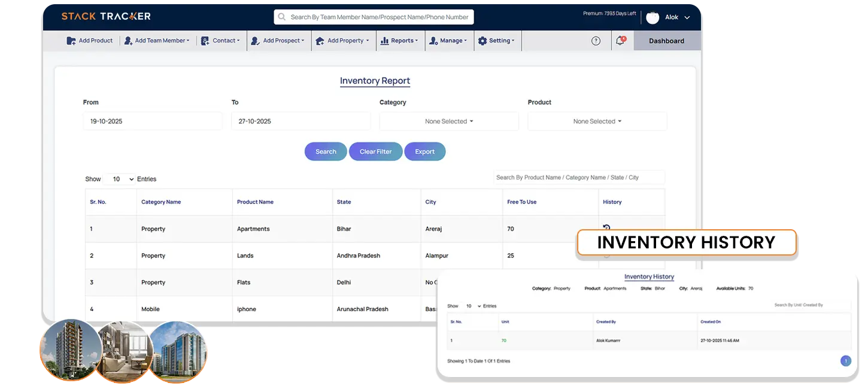This screenshot has height=389, width=868.
Task: Click the Add Product icon
Action: pyautogui.click(x=71, y=41)
